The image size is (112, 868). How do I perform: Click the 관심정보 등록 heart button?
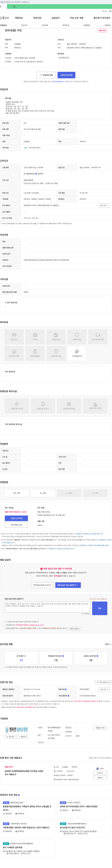pos(46,75)
